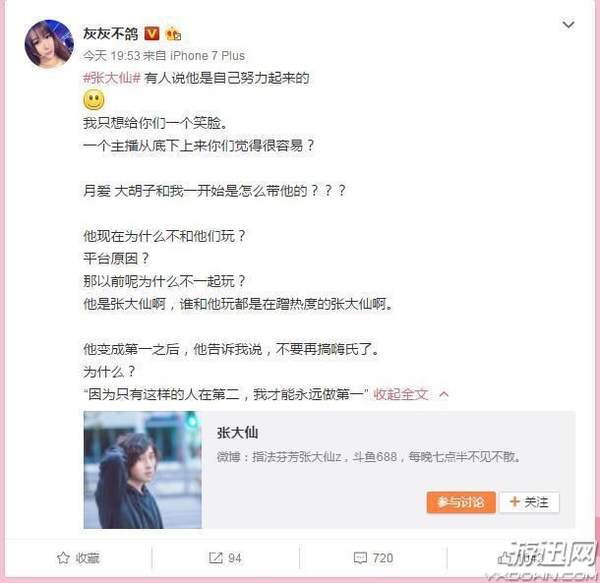Open the post options chevron at top right
This screenshot has height=583, width=600.
[568, 25]
